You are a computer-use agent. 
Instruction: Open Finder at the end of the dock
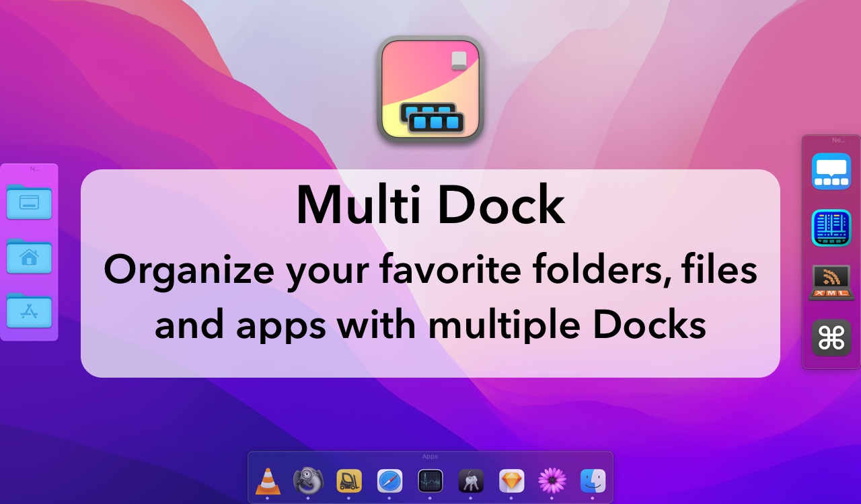[591, 481]
